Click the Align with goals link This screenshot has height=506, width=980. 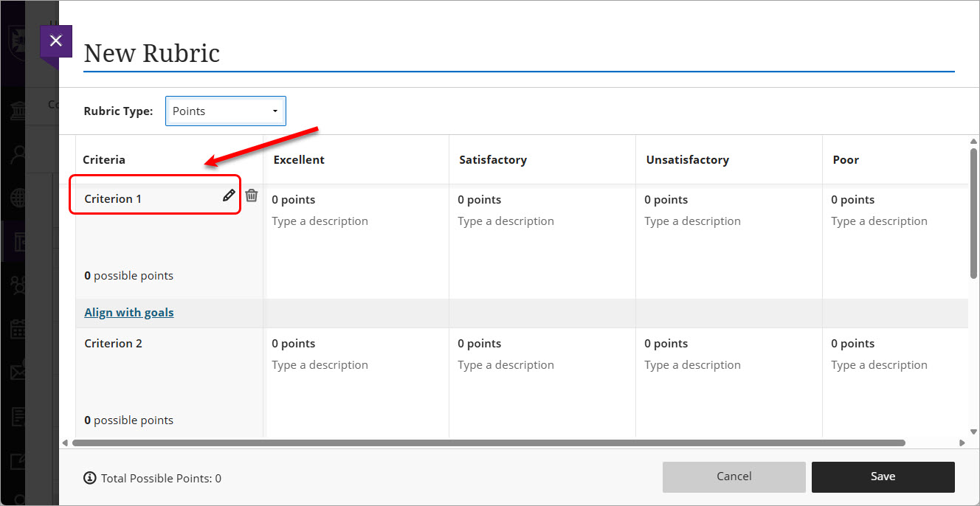128,312
